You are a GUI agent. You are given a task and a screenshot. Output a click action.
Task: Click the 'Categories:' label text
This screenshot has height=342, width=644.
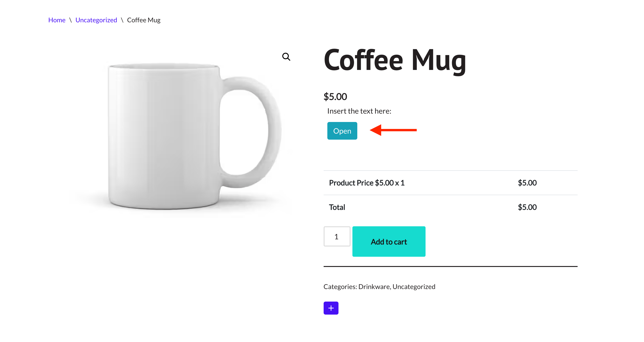pyautogui.click(x=340, y=286)
